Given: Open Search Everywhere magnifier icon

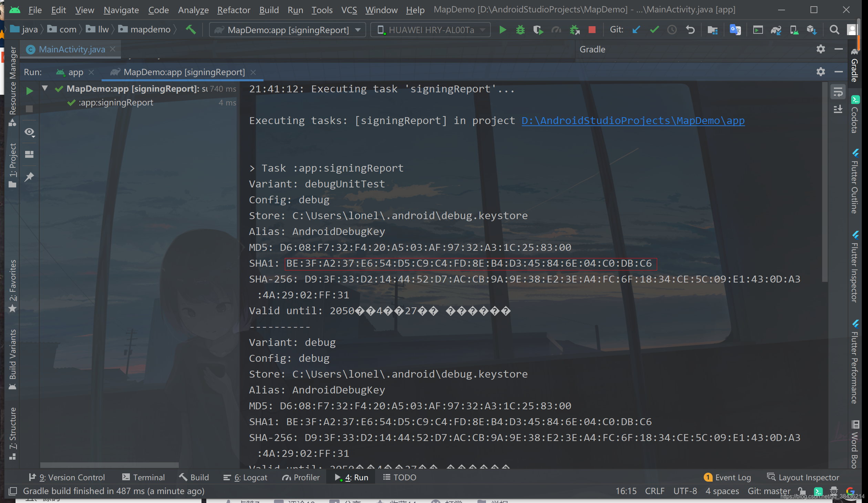Looking at the screenshot, I should [x=834, y=30].
